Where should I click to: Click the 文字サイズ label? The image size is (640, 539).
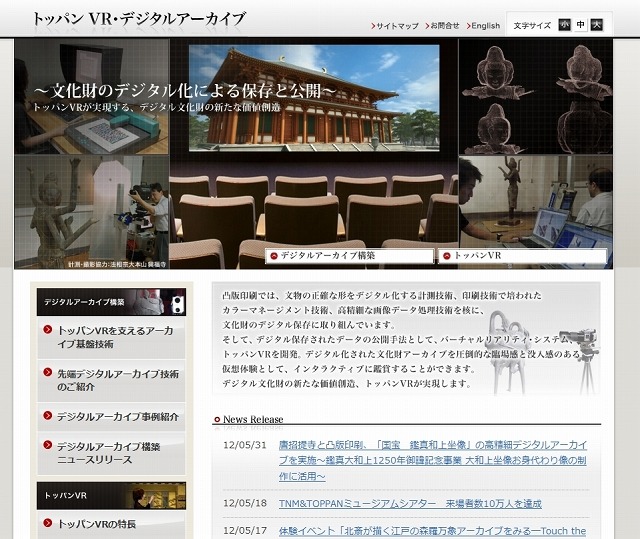click(532, 26)
